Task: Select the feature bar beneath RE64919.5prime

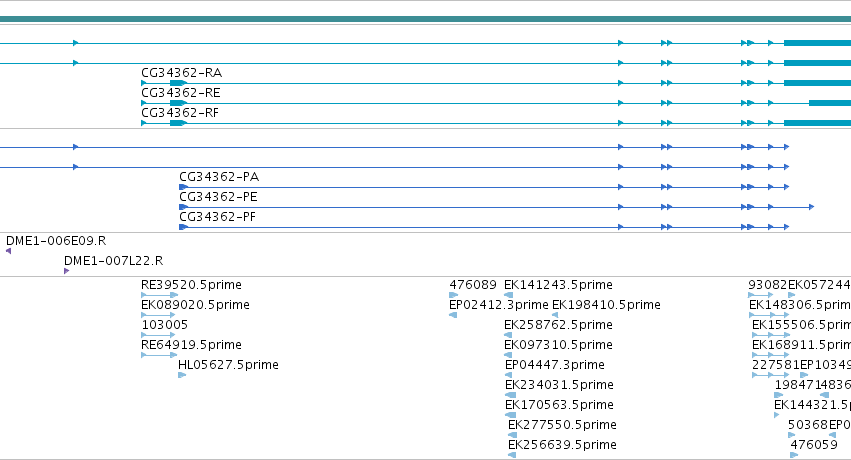Action: tap(159, 355)
